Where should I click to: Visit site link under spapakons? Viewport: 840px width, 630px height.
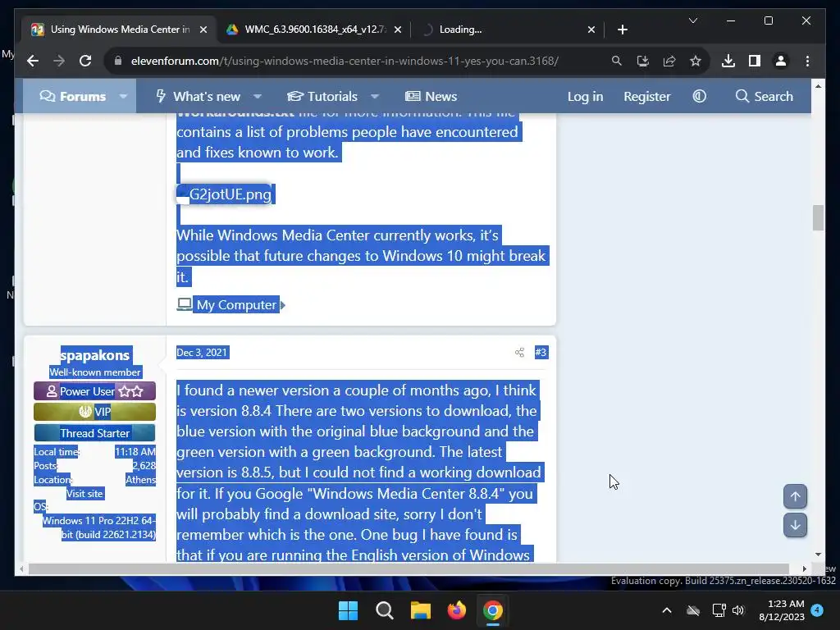84,494
